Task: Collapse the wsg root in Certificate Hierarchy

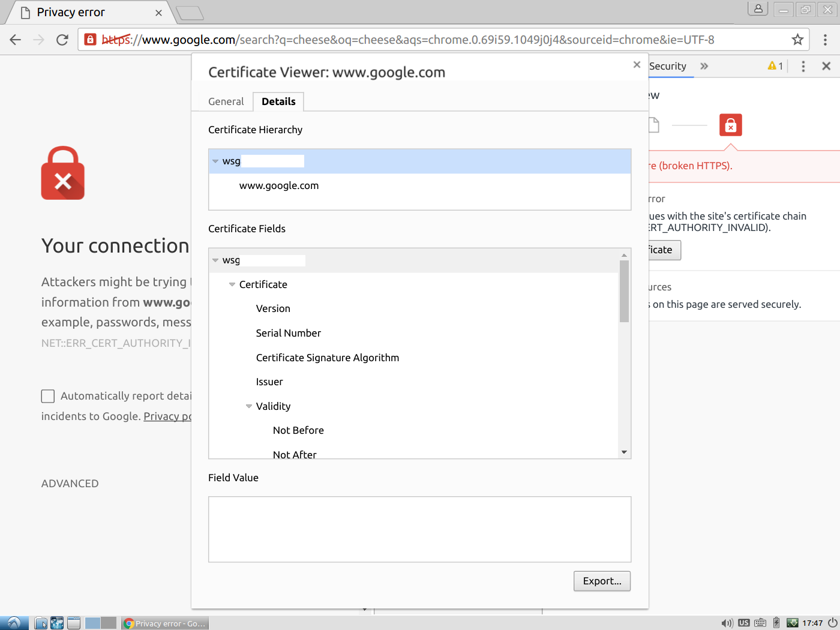Action: [215, 161]
